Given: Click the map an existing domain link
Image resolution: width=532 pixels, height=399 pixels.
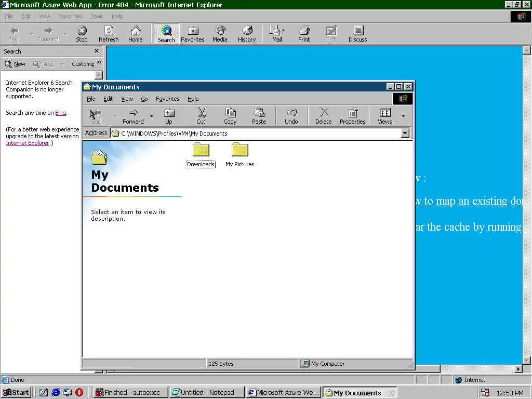Looking at the screenshot, I should pyautogui.click(x=470, y=201).
